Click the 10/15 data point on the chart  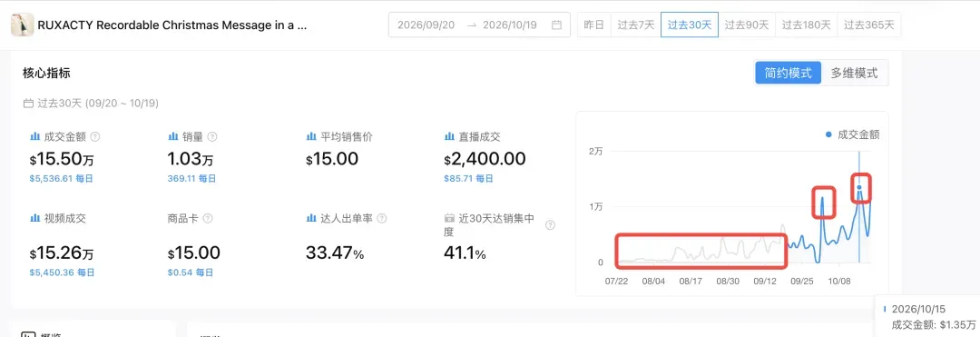[859, 187]
